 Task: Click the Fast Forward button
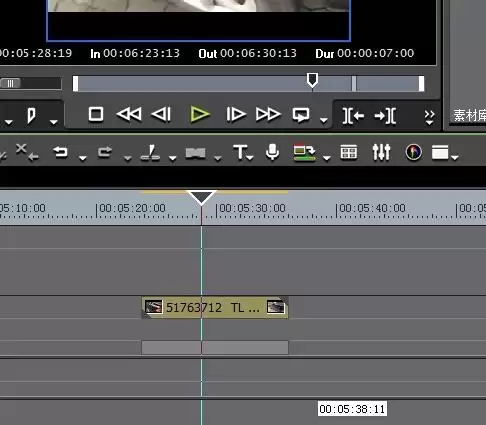pos(268,114)
